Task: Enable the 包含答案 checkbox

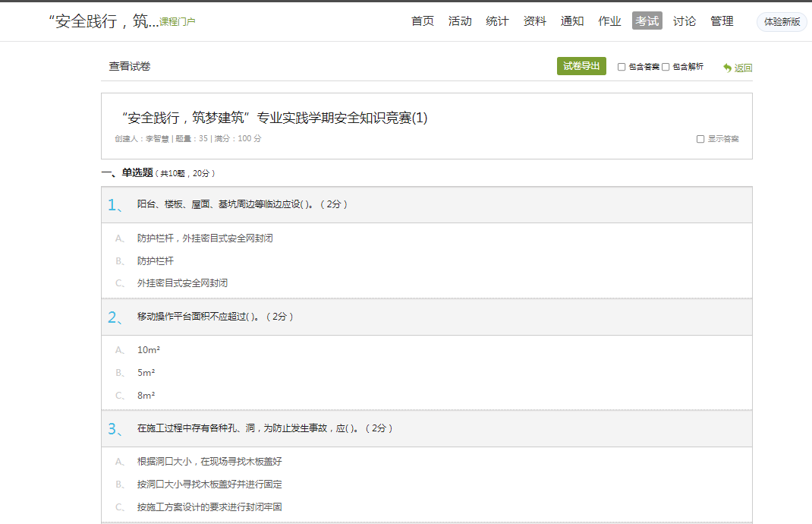Action: click(x=622, y=67)
